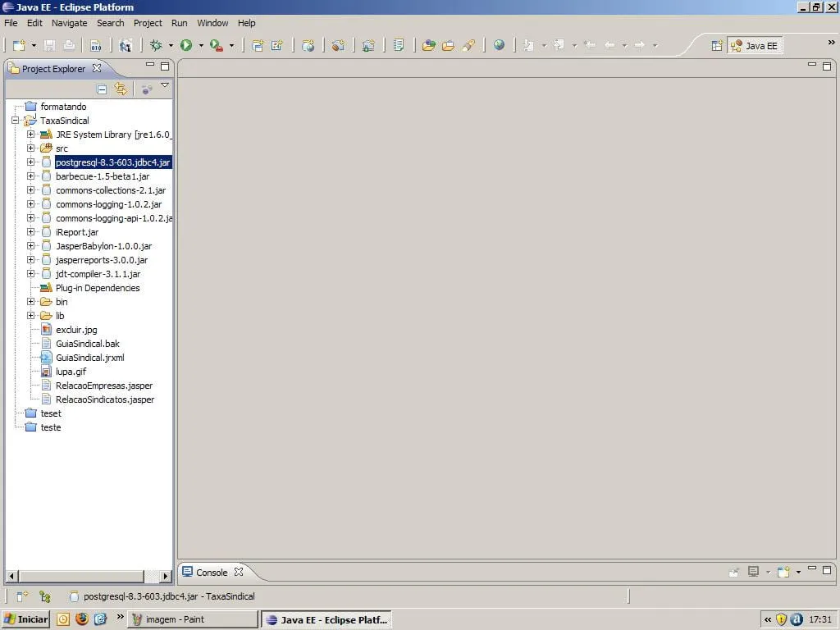
Task: Switch to imagem - Paint taskbar button
Action: tap(191, 619)
